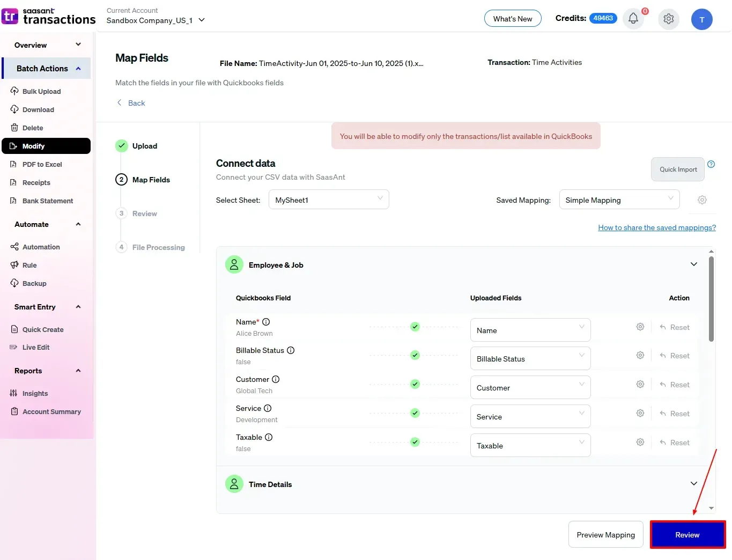732x560 pixels.
Task: Open PDF to Excel in sidebar
Action: 46,164
